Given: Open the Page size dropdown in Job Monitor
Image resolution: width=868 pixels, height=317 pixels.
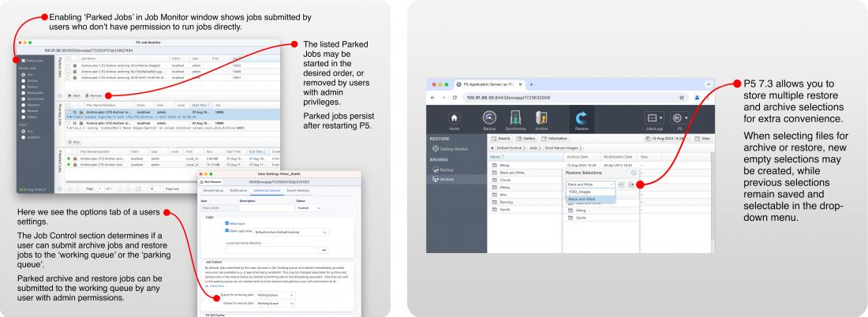Looking at the screenshot, I should click(154, 188).
